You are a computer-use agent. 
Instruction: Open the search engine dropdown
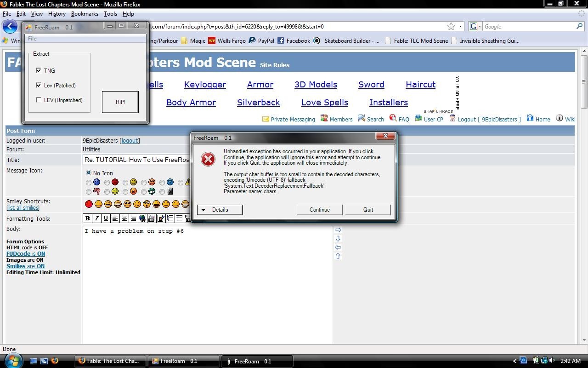(x=475, y=27)
